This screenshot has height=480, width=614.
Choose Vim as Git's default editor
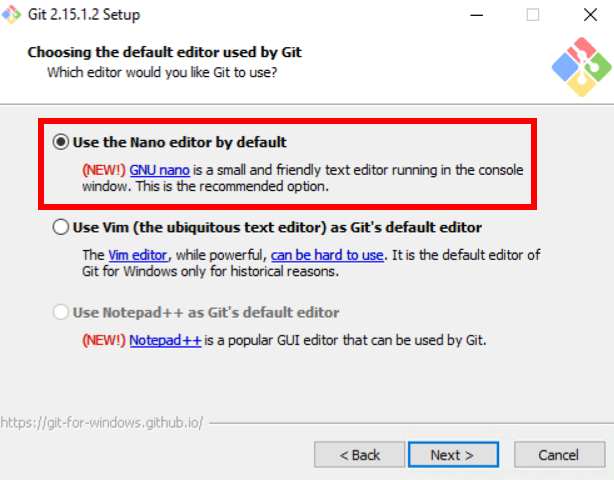[61, 227]
